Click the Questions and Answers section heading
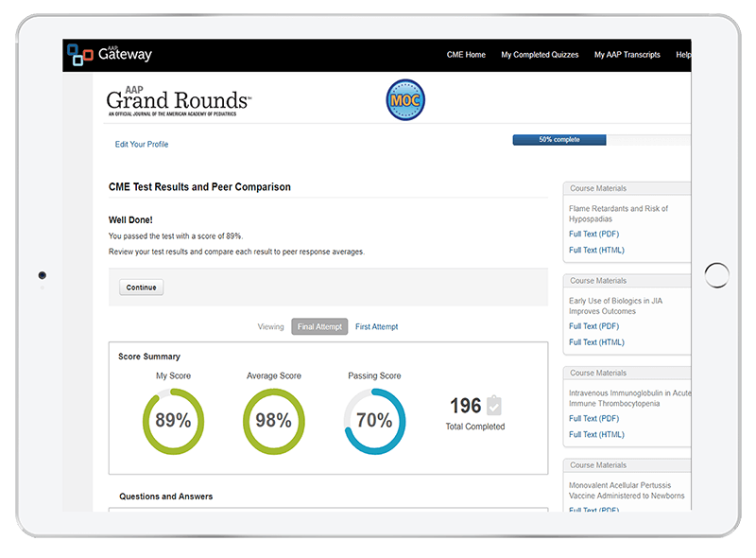This screenshot has width=756, height=558. [166, 497]
